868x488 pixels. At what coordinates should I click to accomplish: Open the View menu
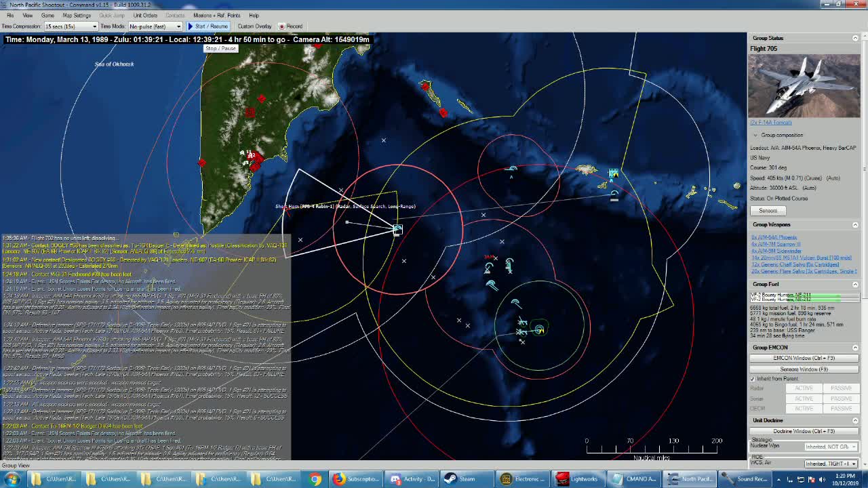coord(28,15)
